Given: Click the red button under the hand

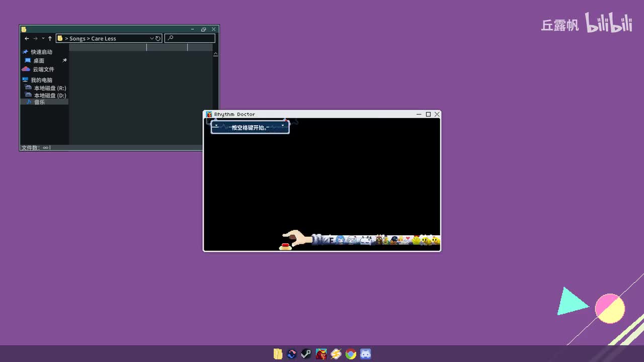Looking at the screenshot, I should (285, 246).
